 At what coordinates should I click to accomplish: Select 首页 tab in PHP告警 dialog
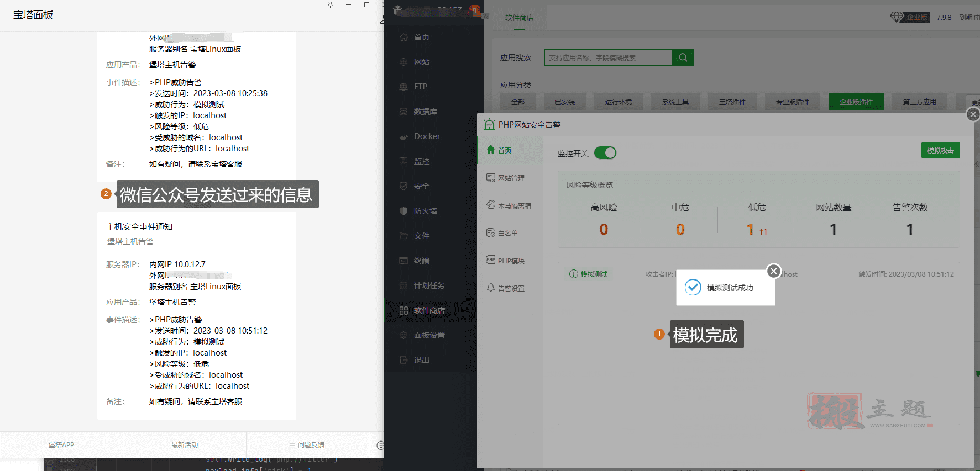505,150
